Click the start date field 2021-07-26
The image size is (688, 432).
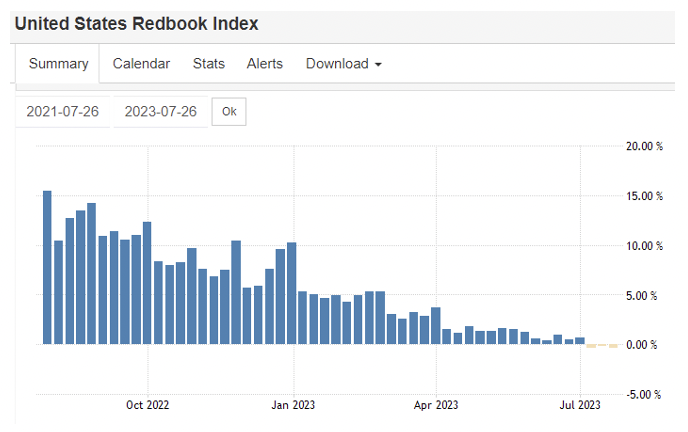(64, 111)
